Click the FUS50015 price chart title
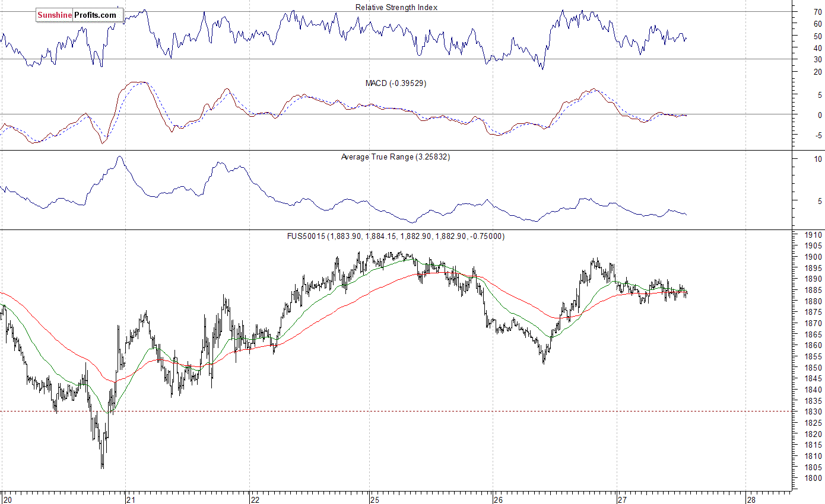Viewport: 825px width, 504px height. click(x=396, y=237)
